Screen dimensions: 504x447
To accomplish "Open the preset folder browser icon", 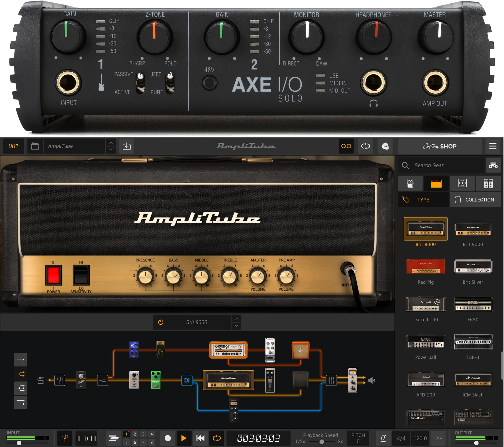I will click(35, 146).
